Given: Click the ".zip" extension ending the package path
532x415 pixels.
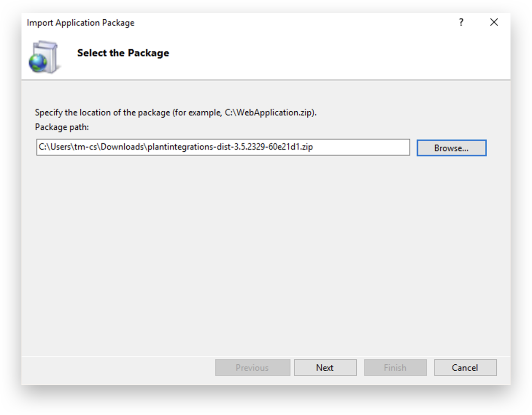Looking at the screenshot, I should point(306,147).
